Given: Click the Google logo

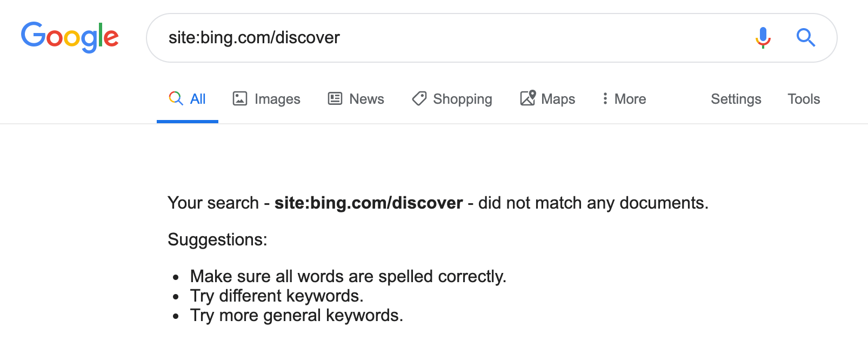Looking at the screenshot, I should click(70, 37).
